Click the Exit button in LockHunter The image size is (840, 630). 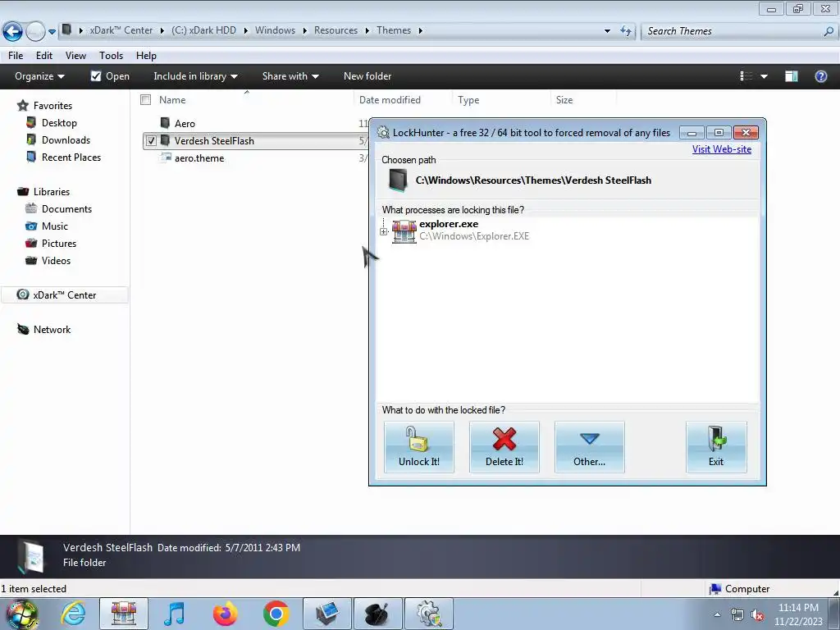716,447
